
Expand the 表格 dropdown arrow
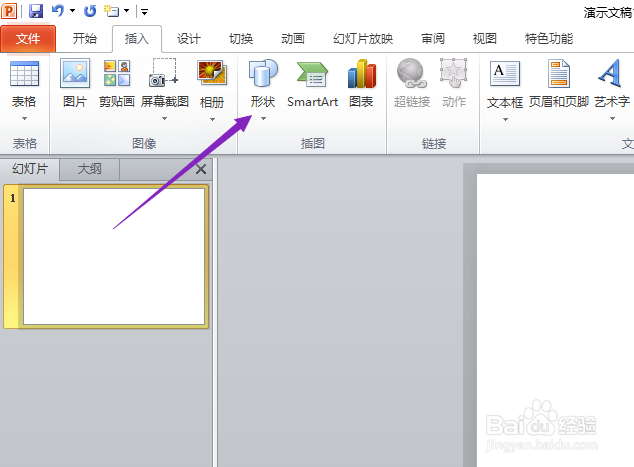click(x=24, y=119)
